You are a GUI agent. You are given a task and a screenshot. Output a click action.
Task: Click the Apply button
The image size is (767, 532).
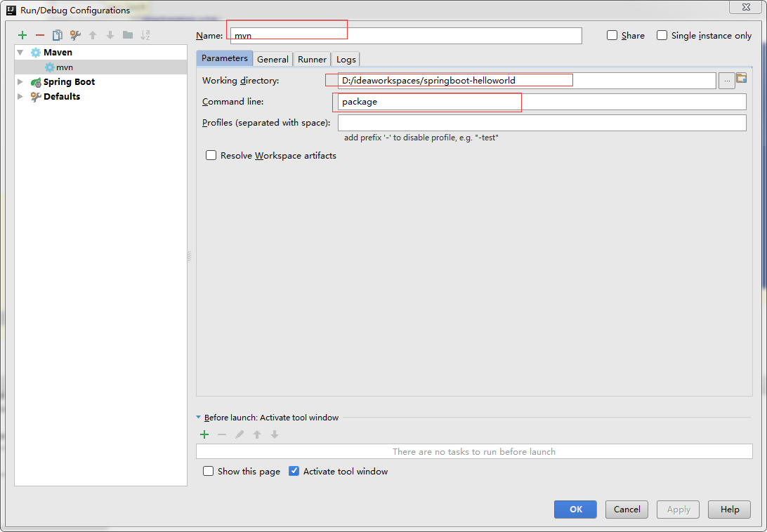click(678, 510)
